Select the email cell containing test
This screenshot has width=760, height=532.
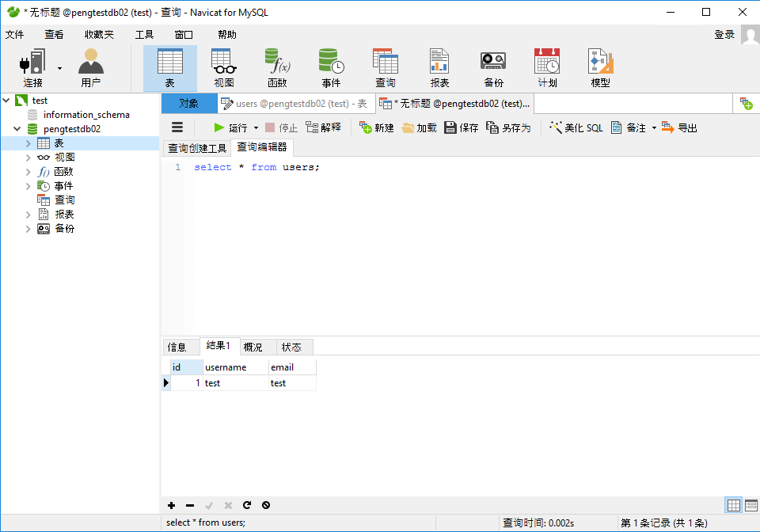coord(292,382)
